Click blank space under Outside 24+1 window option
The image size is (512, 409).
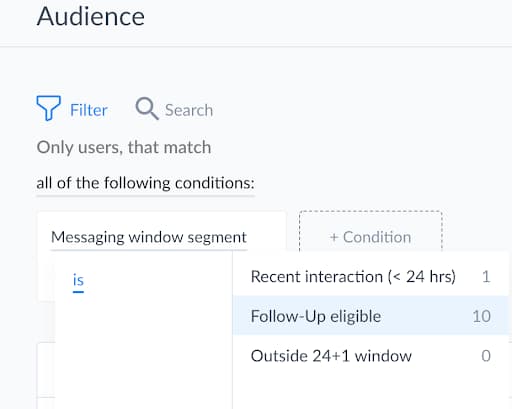click(371, 392)
